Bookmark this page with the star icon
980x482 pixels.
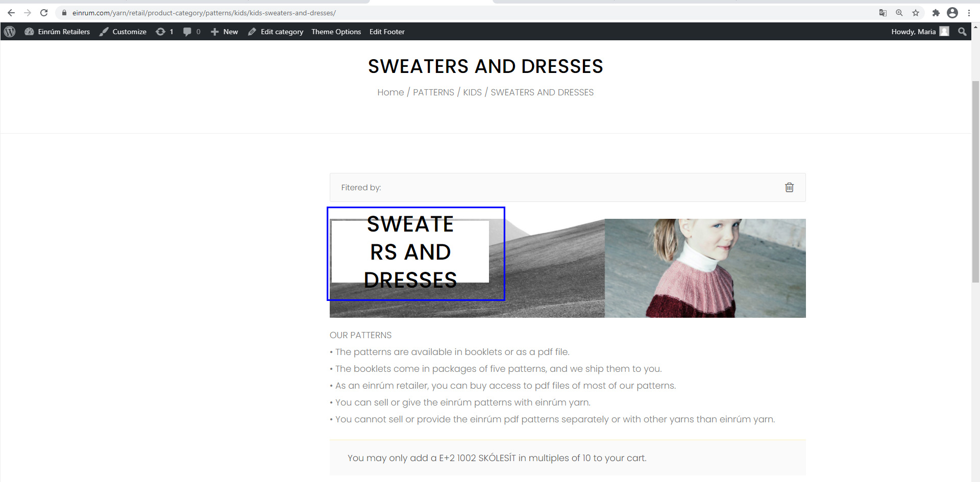916,13
